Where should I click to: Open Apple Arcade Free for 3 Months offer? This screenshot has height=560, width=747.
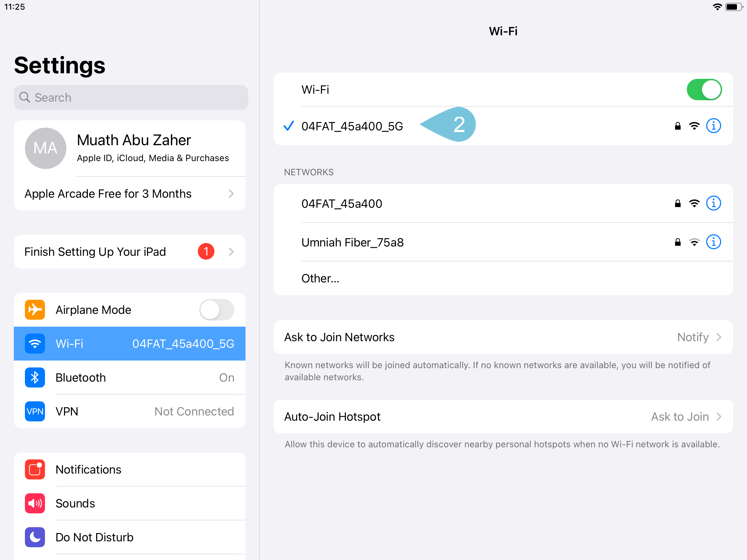(x=129, y=194)
